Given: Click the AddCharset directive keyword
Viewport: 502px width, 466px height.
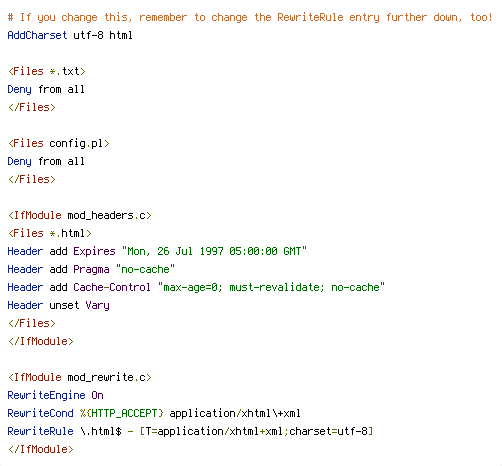Looking at the screenshot, I should point(37,35).
